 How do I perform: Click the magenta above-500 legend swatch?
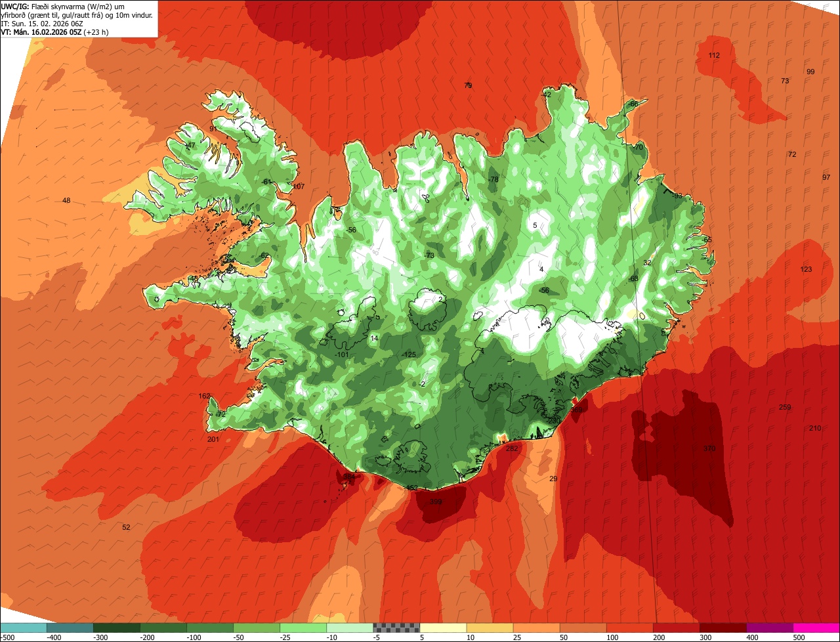pos(816,628)
